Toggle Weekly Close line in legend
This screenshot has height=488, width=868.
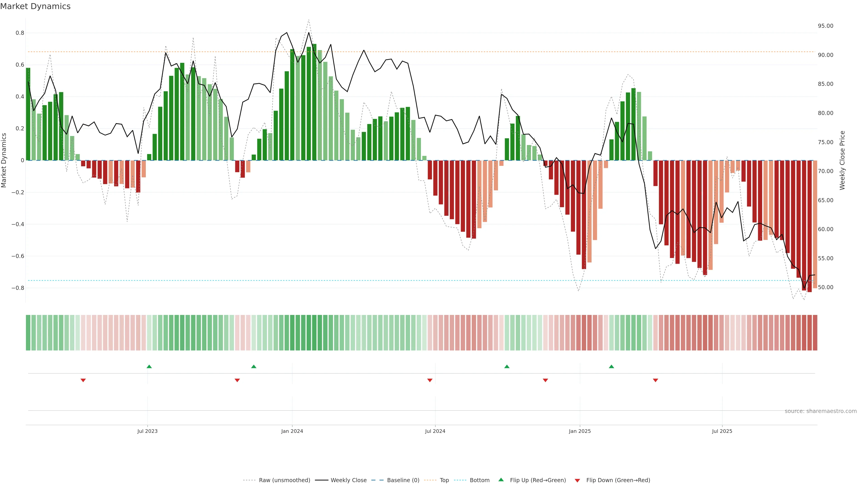click(x=348, y=480)
